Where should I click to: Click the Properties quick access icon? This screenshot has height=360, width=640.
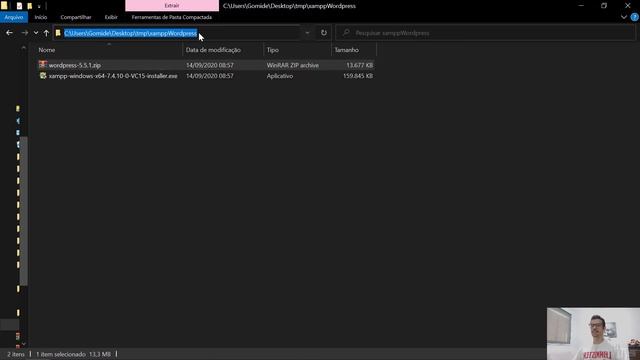point(19,6)
